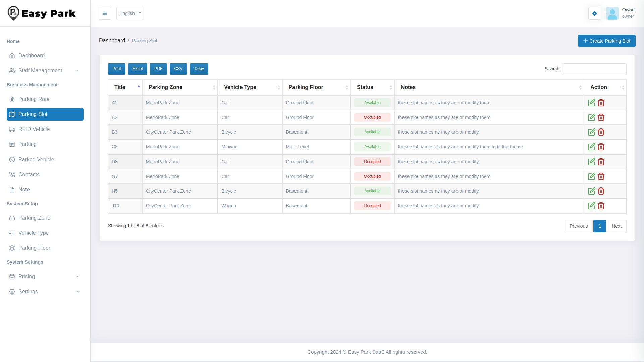Open the Dashboard breadcrumb link
This screenshot has width=644, height=362.
tap(112, 40)
